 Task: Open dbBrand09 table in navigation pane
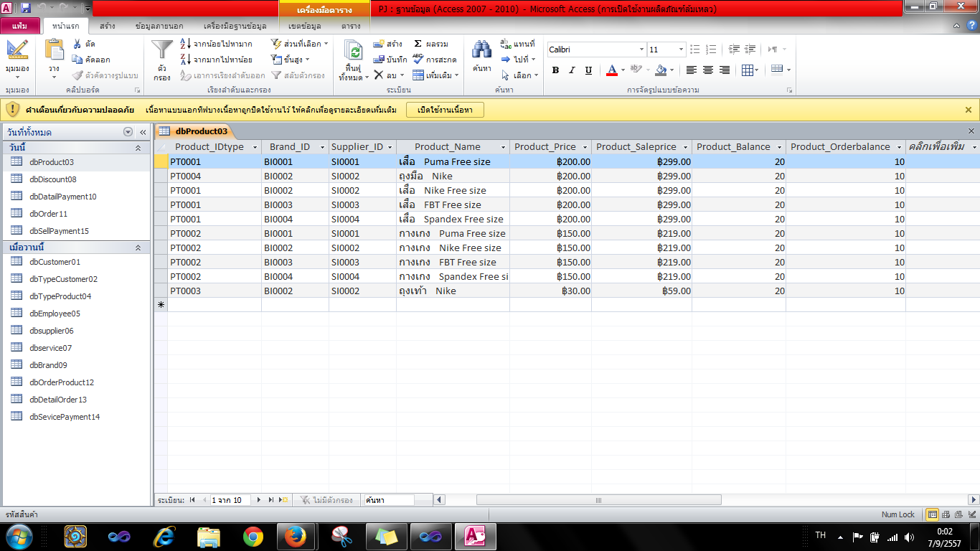(x=48, y=365)
